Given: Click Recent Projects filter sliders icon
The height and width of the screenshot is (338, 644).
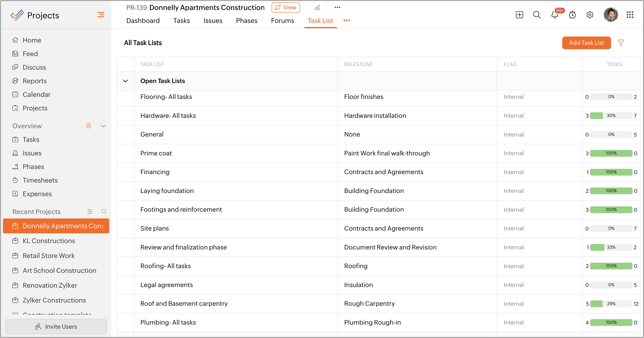Looking at the screenshot, I should 90,212.
